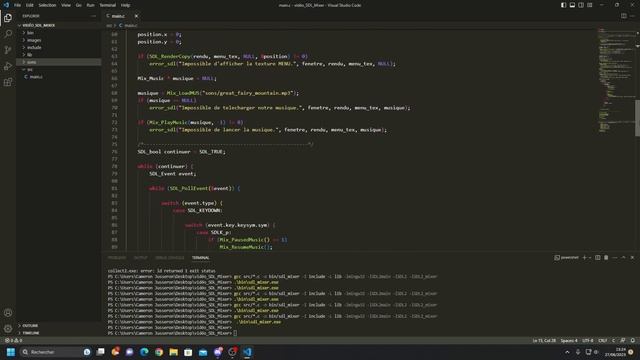Split the editor to the right
Image resolution: width=640 pixels, height=360 pixels.
click(x=624, y=16)
